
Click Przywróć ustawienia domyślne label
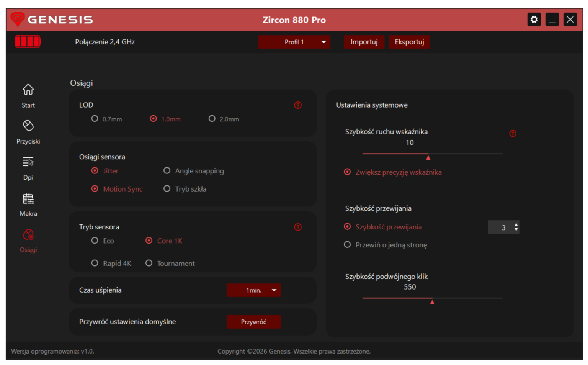(127, 322)
